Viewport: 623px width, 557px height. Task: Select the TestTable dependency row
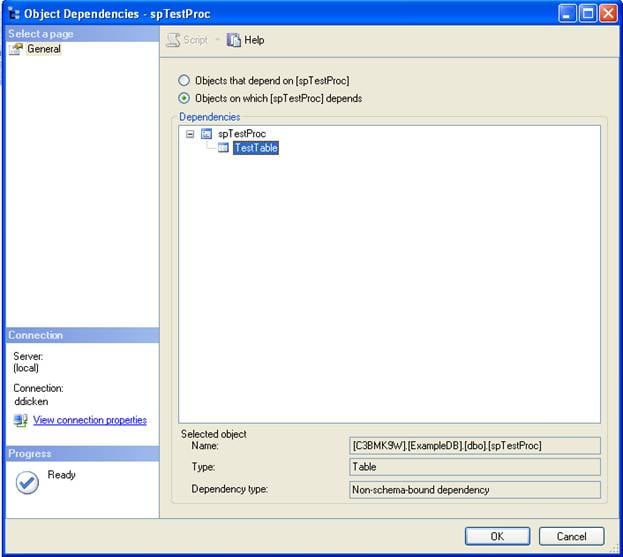[256, 148]
